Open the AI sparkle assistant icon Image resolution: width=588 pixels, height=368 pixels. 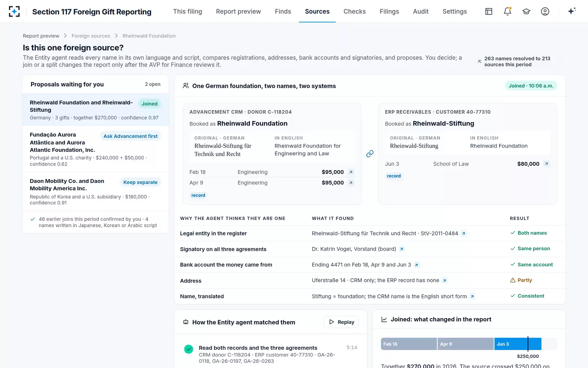572,11
